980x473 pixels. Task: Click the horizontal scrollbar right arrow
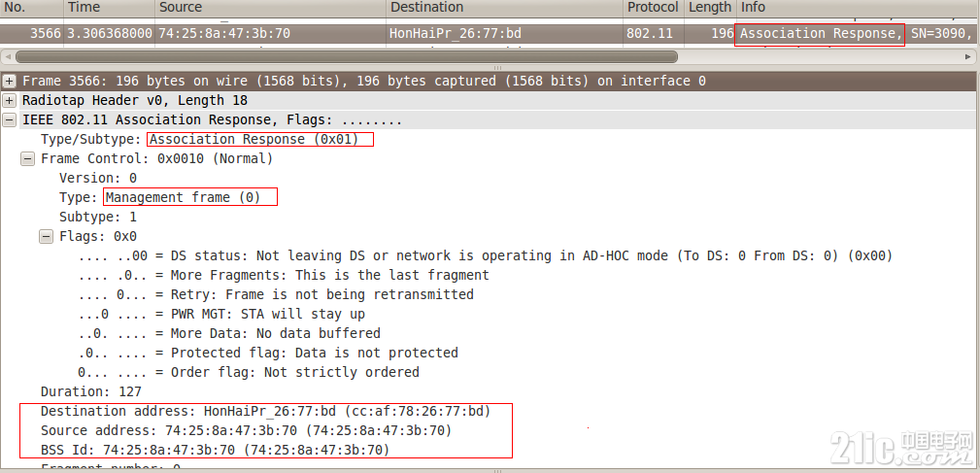coord(968,57)
